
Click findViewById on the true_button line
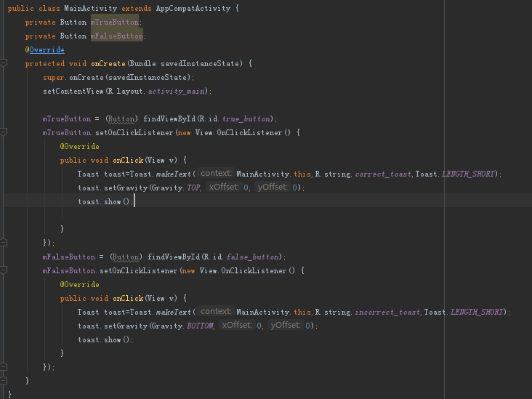pyautogui.click(x=169, y=119)
